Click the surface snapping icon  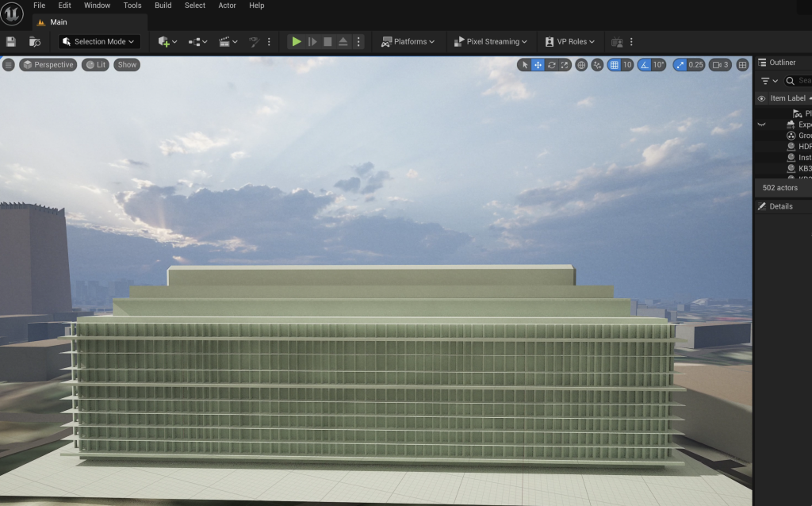(x=597, y=65)
